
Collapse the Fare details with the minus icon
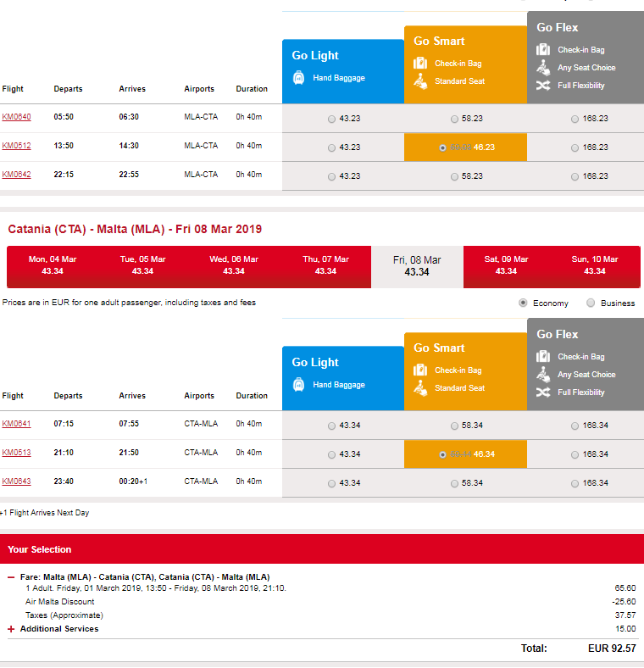pos(11,577)
